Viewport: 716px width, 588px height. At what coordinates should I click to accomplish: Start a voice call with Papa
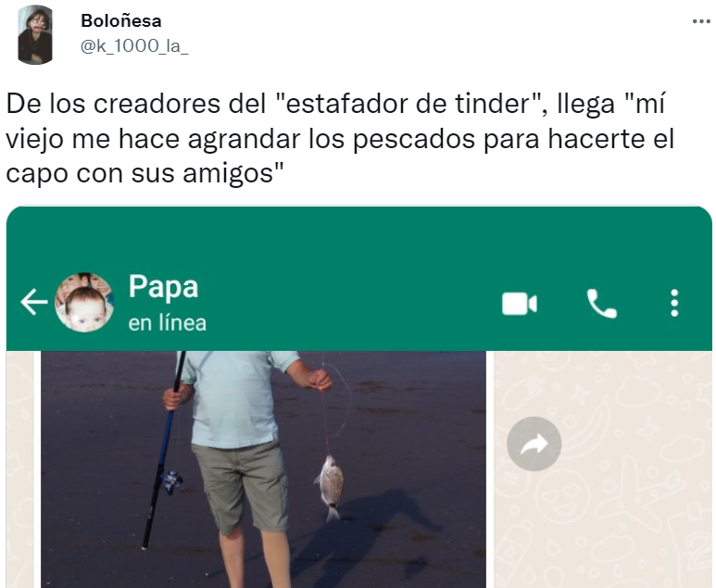601,303
